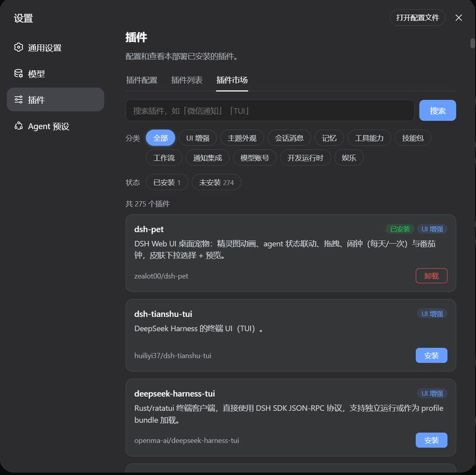476x475 pixels.
Task: Click the dsh-pet plugin title
Action: coord(149,229)
